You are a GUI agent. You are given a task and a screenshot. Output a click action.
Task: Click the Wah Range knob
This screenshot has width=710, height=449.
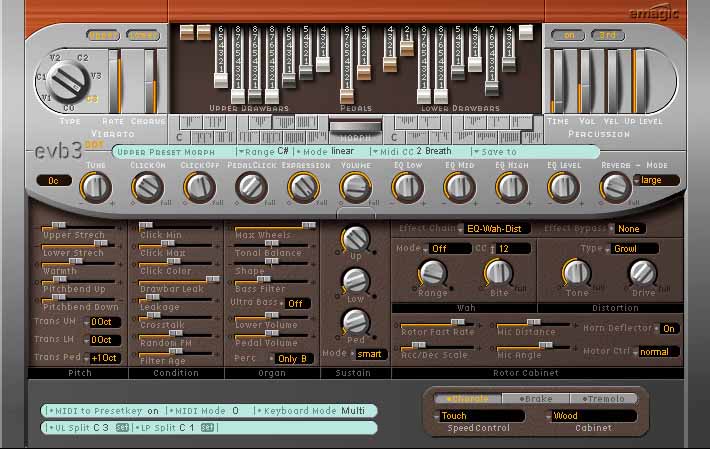tap(433, 274)
